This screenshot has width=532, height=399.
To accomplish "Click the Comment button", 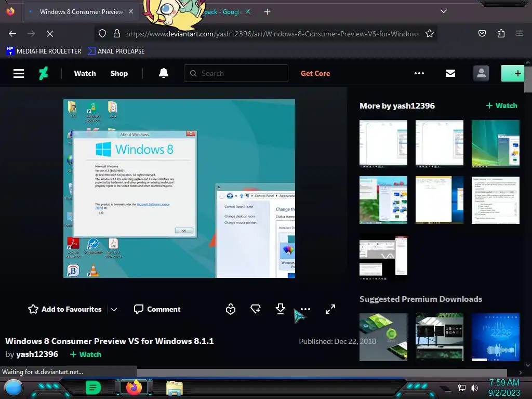I will [x=157, y=309].
